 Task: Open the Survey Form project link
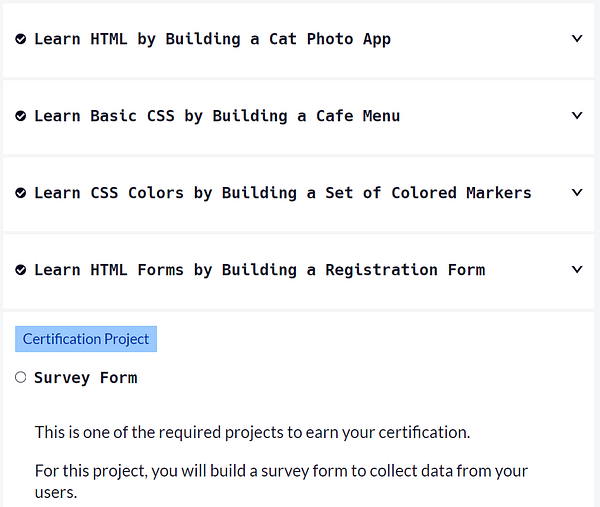(x=86, y=378)
